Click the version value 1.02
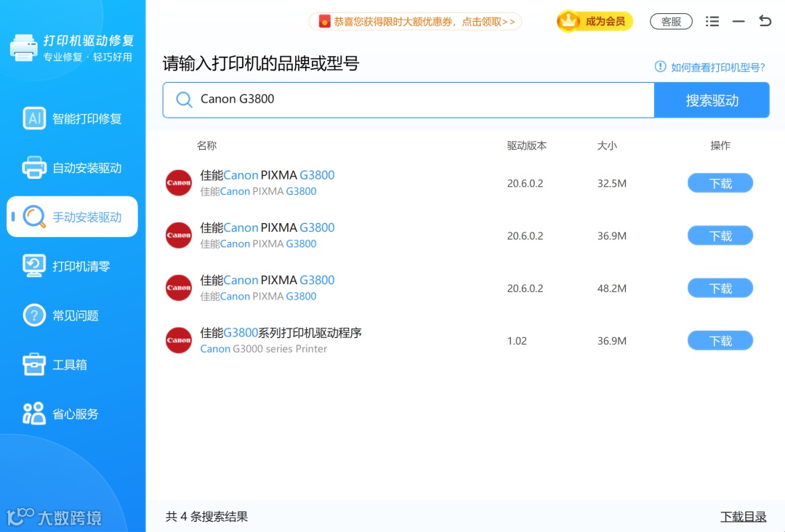 tap(517, 341)
